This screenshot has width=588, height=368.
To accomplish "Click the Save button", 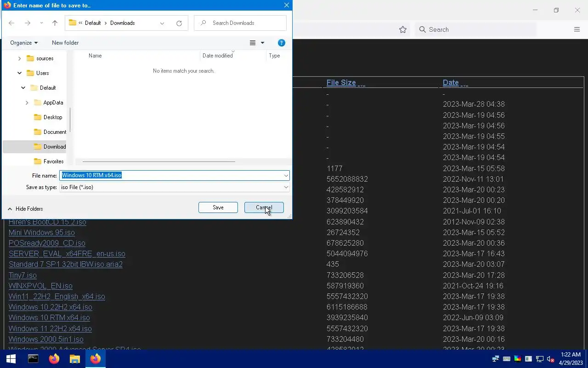I will pos(218,207).
